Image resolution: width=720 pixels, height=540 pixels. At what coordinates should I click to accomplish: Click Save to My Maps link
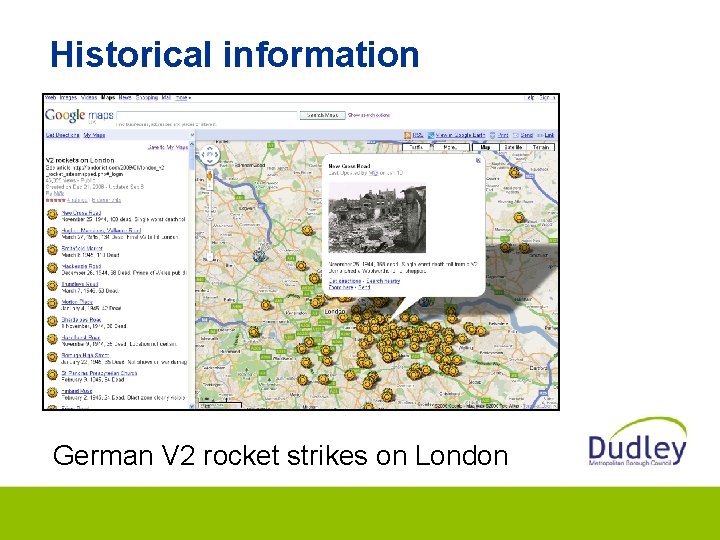coord(168,147)
